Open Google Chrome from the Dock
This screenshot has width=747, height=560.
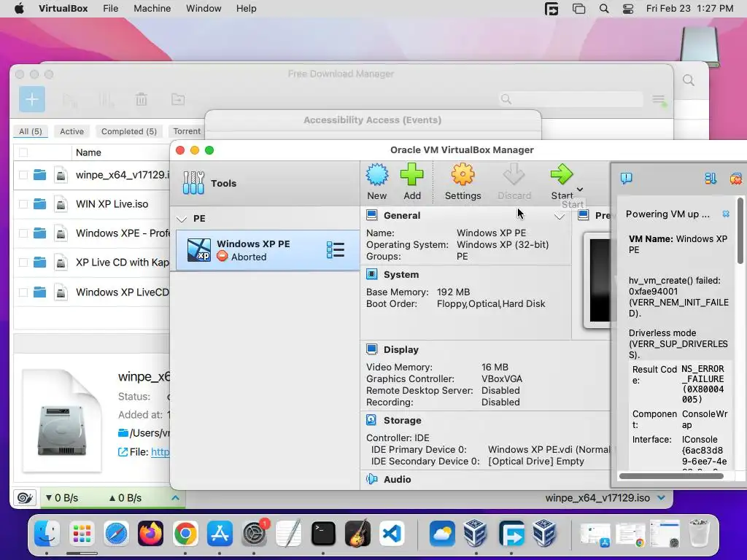(x=185, y=533)
